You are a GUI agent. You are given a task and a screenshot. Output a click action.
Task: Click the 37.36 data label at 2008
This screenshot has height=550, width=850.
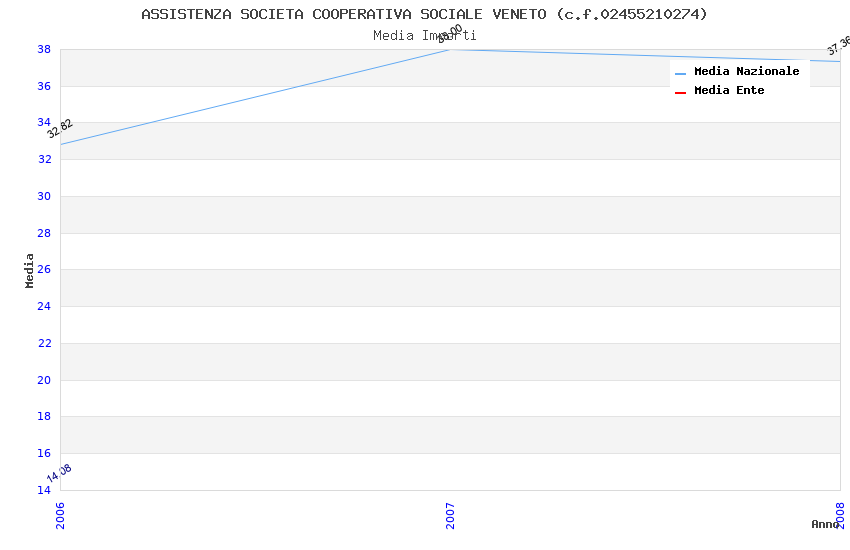839,46
